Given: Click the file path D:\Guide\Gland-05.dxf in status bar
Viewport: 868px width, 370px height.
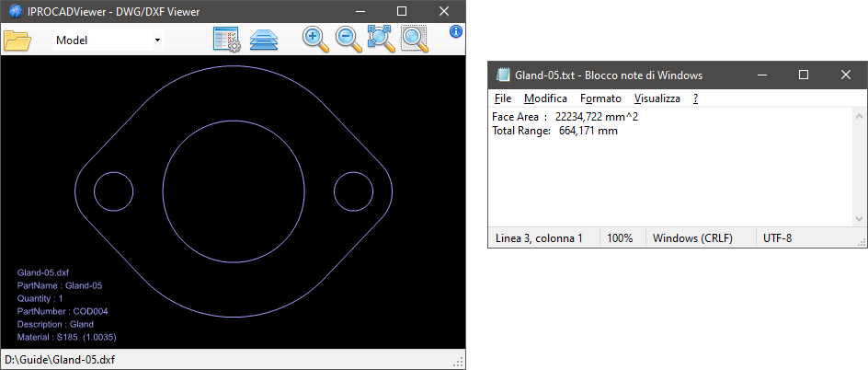Looking at the screenshot, I should coord(60,360).
